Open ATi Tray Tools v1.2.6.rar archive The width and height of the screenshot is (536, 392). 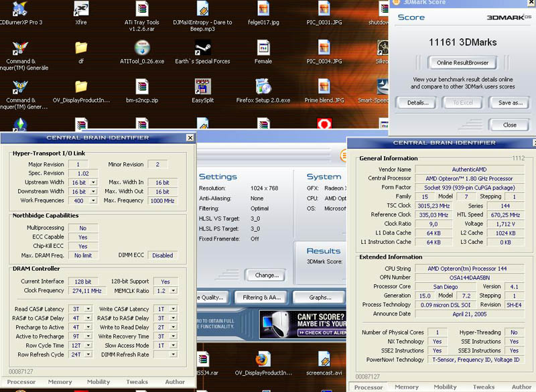142,16
